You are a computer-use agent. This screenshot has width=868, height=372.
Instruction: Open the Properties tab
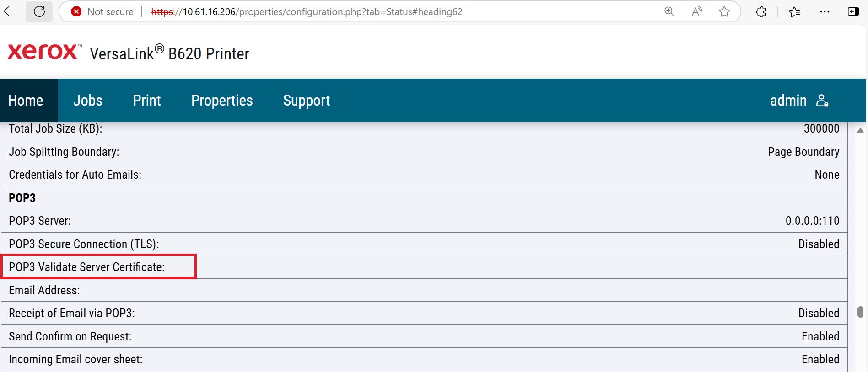[x=222, y=101]
